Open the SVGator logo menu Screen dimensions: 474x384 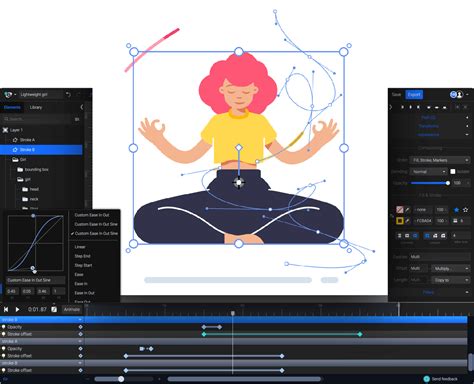click(x=8, y=95)
